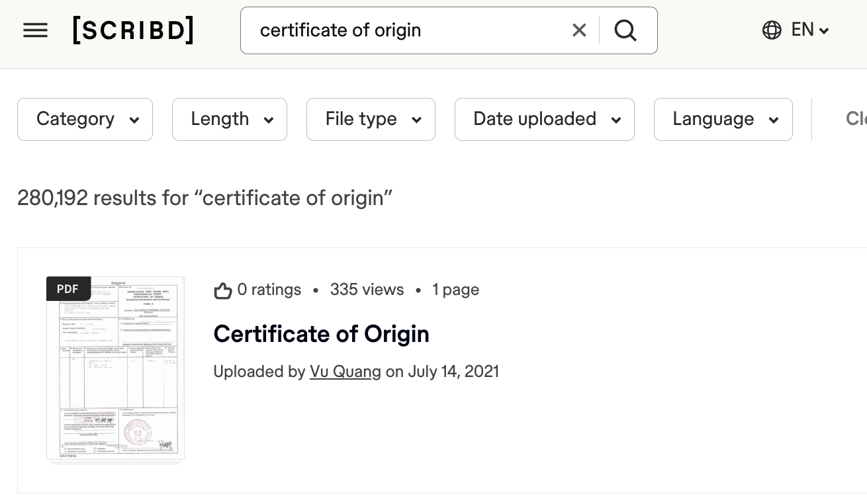Open the Date uploaded filter
The image size is (867, 504).
[544, 119]
